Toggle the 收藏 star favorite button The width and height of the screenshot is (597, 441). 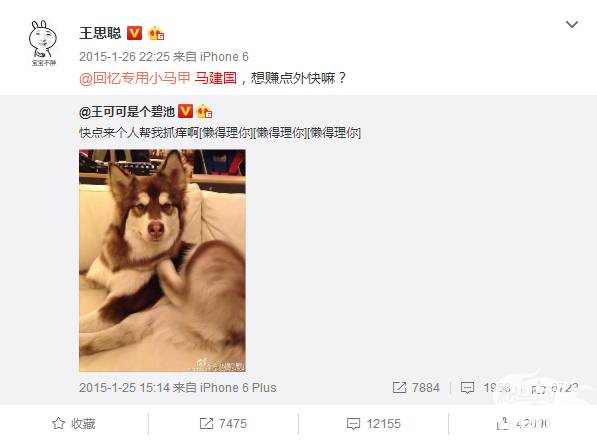73,423
